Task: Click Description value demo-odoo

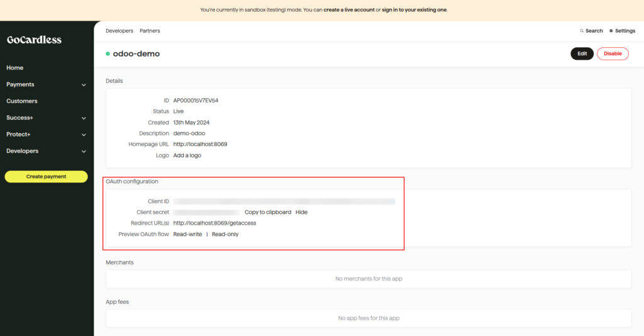Action: (189, 133)
